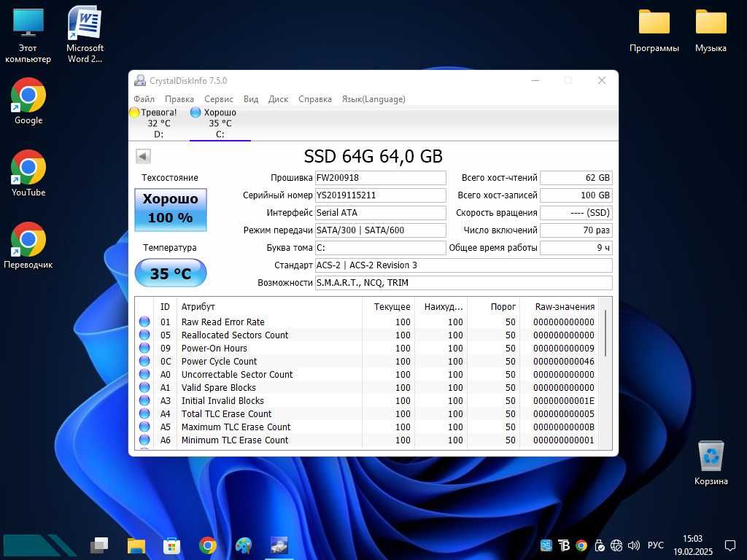Image resolution: width=747 pixels, height=560 pixels.
Task: Click the Chrome icon in system tray
Action: point(581,545)
